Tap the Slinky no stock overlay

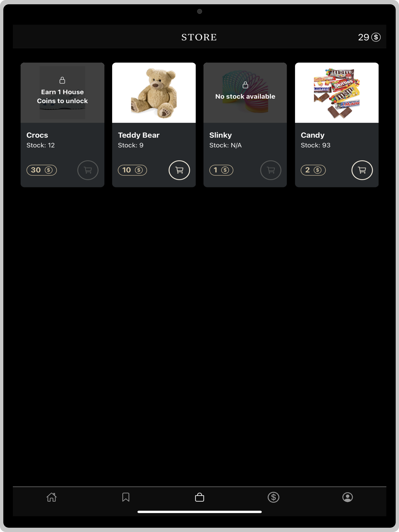click(x=245, y=93)
